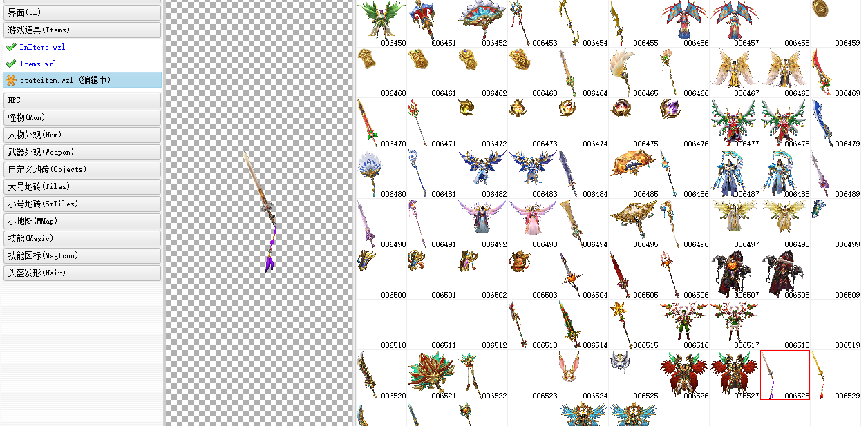This screenshot has width=868, height=426.
Task: Expand the 界面(UI) category
Action: tap(82, 12)
